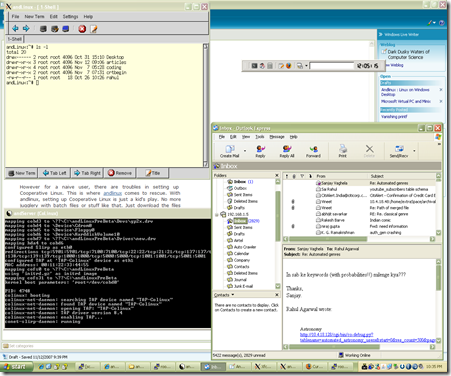This screenshot has height=376, width=451.
Task: Click the Set categories field in Writer
Action: 106,346
